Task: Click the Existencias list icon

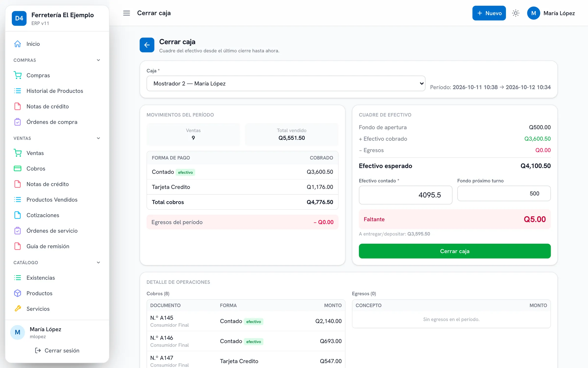Action: (18, 278)
